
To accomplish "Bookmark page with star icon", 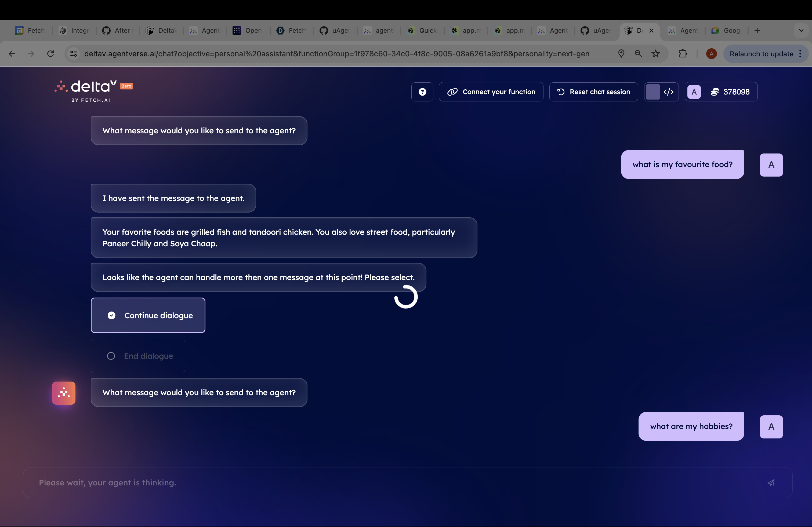I will 655,53.
